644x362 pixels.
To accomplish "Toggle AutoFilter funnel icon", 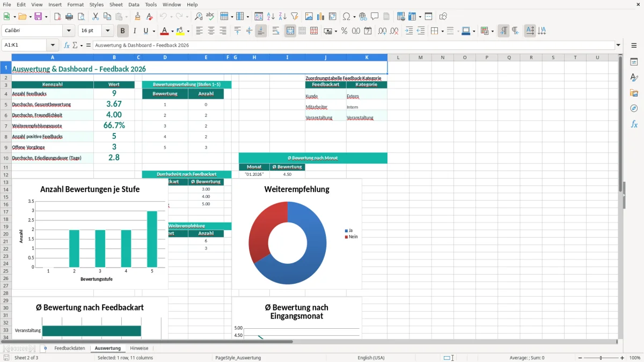I will 294,17.
